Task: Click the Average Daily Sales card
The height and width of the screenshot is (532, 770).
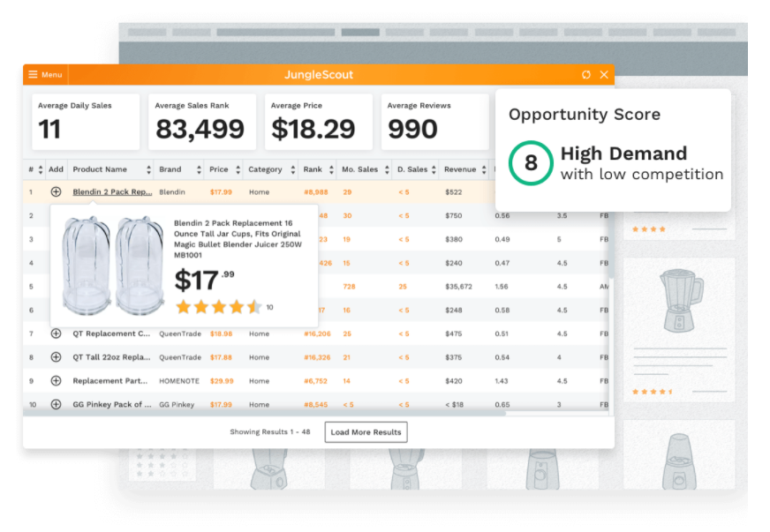Action: 86,122
